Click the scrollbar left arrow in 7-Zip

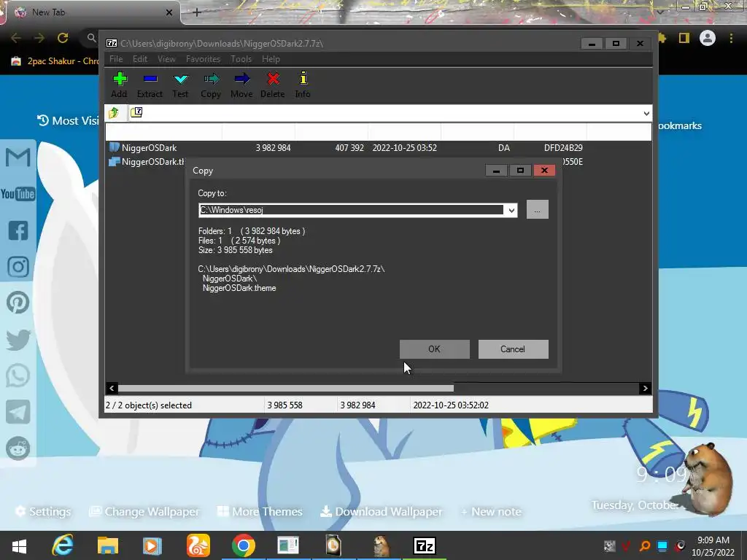(x=112, y=388)
